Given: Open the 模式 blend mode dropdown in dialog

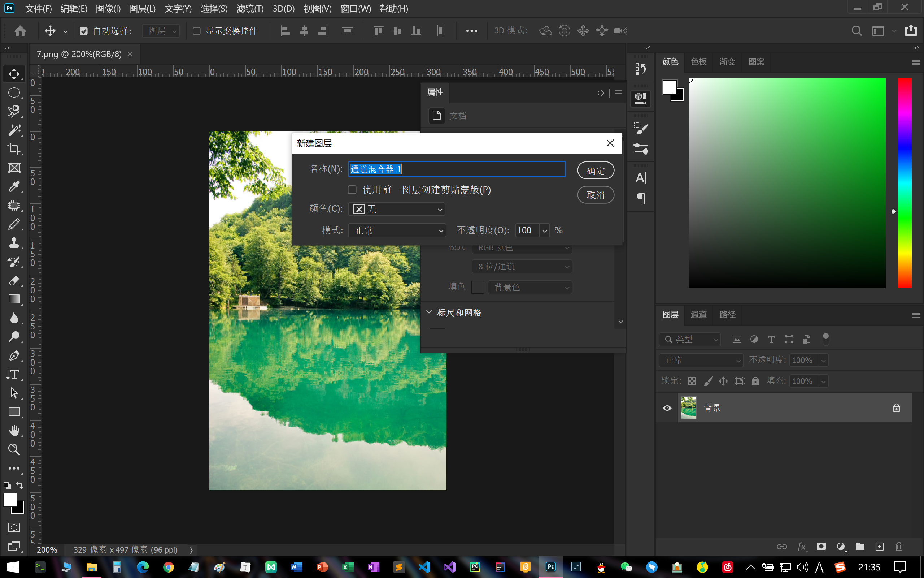Looking at the screenshot, I should coord(397,230).
